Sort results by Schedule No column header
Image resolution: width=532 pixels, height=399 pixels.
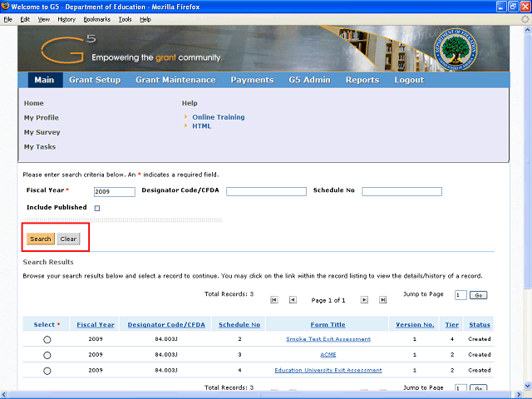(x=239, y=324)
